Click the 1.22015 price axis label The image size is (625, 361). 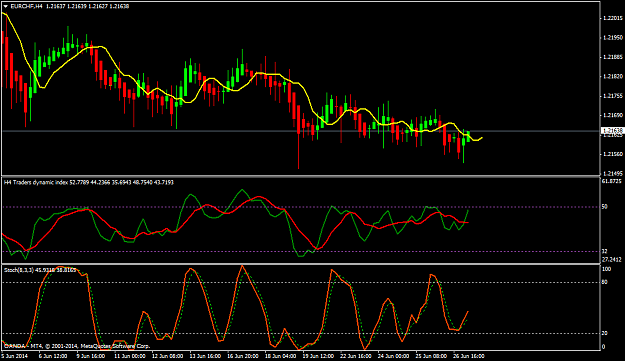tap(613, 18)
